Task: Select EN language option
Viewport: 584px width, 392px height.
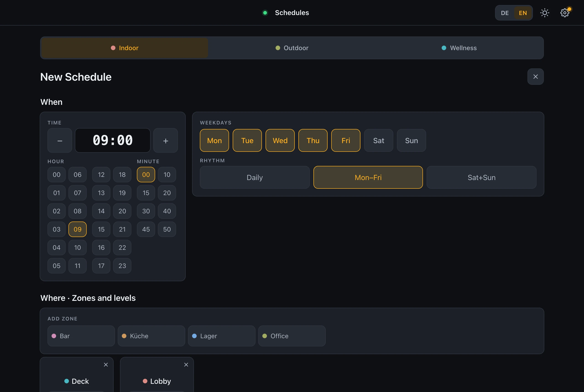Action: point(523,13)
